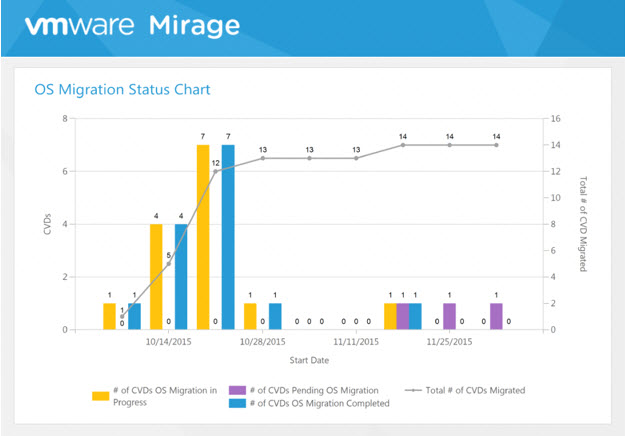
Task: Click yellow Migration in Progress legend swatch
Action: pyautogui.click(x=100, y=396)
